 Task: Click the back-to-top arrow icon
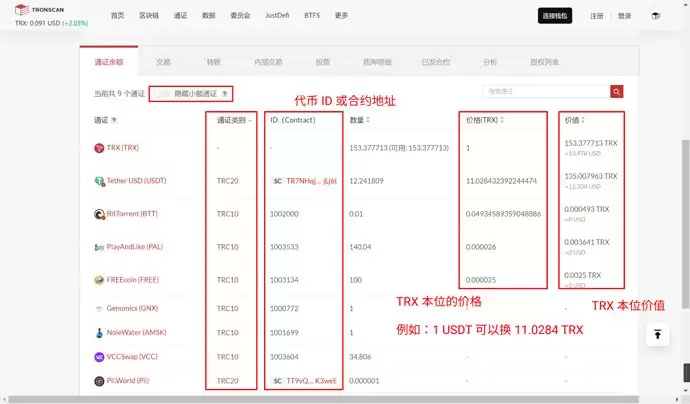click(657, 334)
